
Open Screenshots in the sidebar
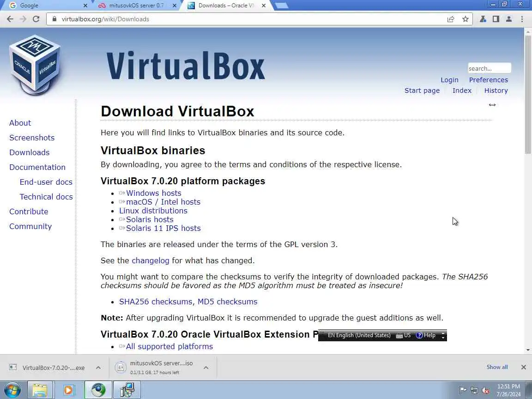[x=32, y=138]
